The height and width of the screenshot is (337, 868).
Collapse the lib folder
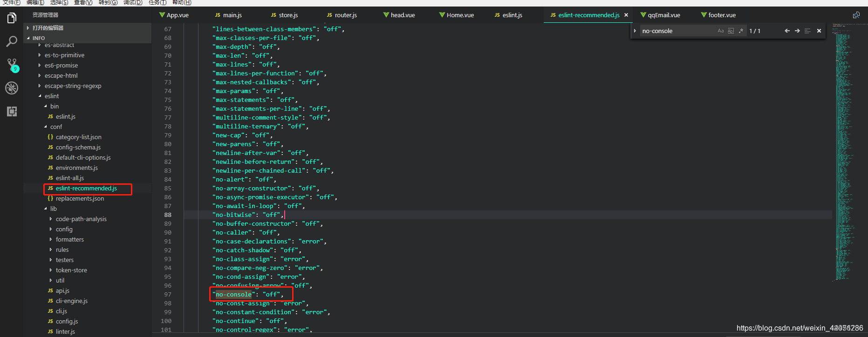click(x=53, y=209)
